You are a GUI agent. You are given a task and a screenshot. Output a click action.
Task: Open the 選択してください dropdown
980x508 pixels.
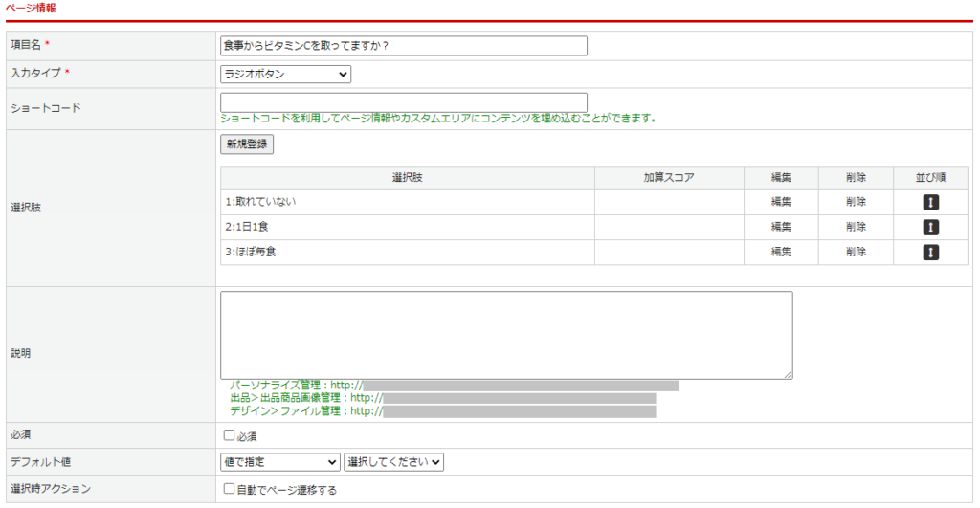tap(393, 462)
